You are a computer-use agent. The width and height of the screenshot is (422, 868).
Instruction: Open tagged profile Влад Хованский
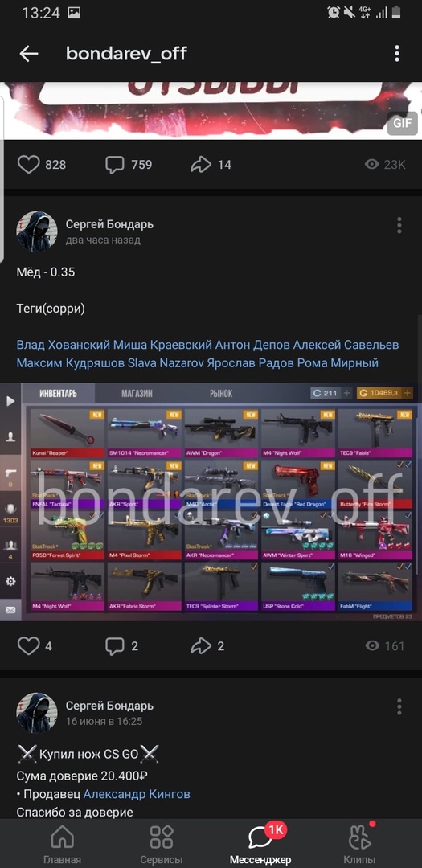[x=64, y=345]
